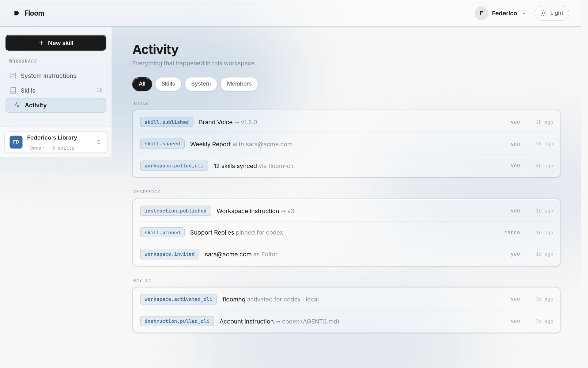
Task: Click the Skills book icon
Action: 13,90
